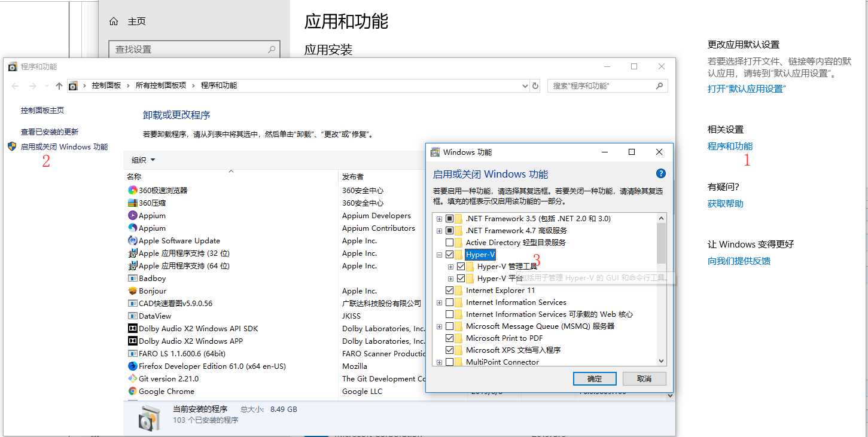This screenshot has width=868, height=437.
Task: Click the Google Chrome program icon
Action: (133, 391)
